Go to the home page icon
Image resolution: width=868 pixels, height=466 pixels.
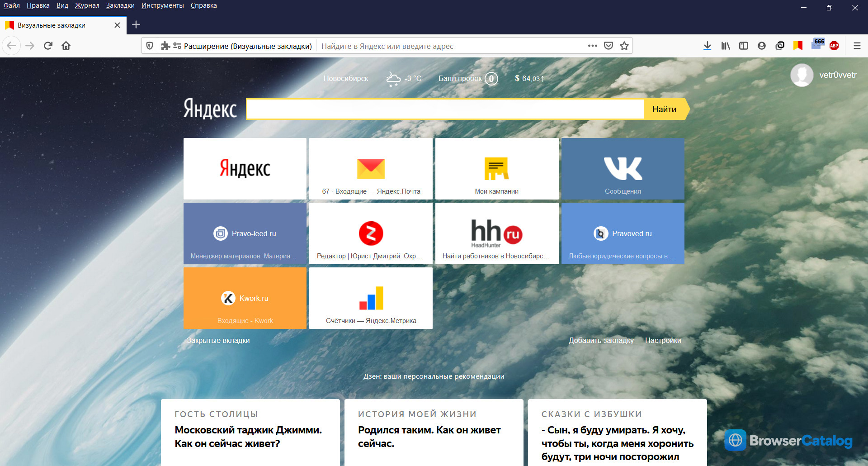[x=66, y=46]
